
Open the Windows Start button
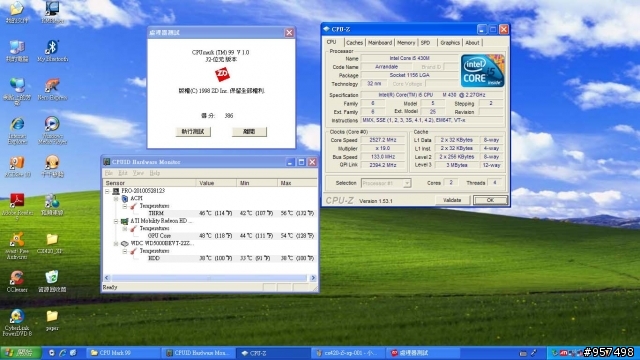(x=20, y=353)
